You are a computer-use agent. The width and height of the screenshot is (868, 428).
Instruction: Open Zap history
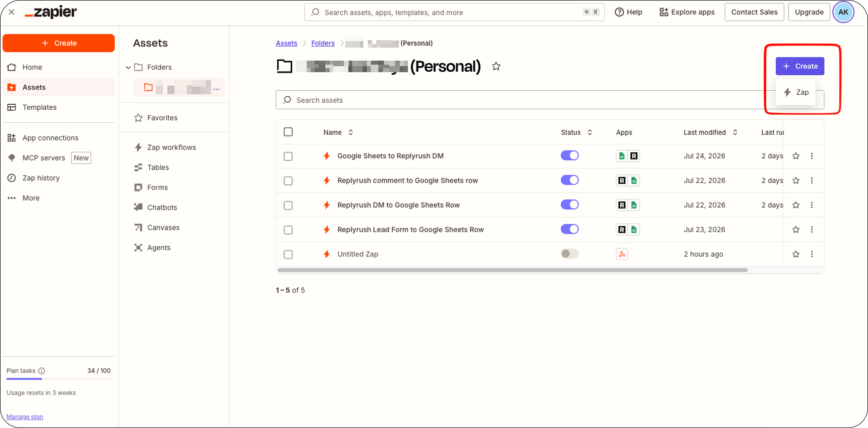59,178
